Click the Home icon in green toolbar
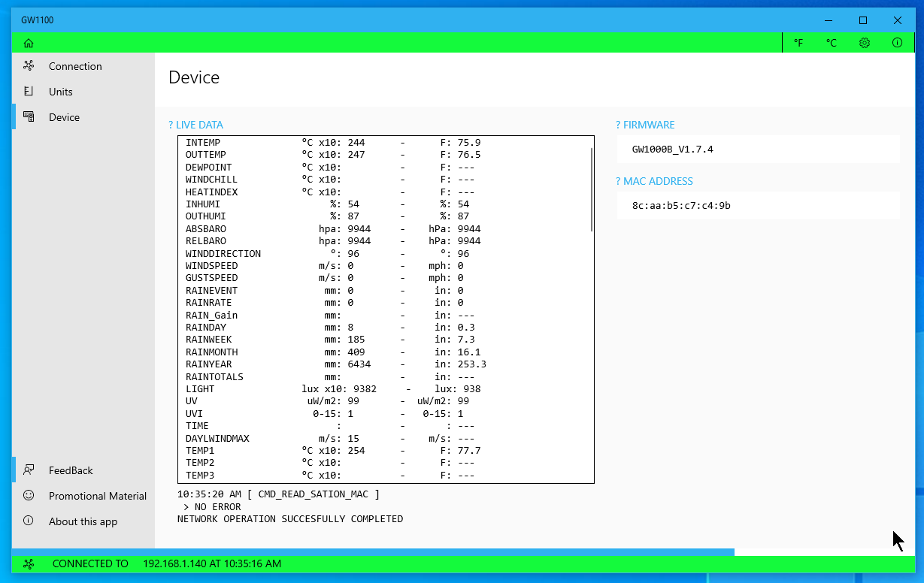924x583 pixels. (x=29, y=43)
